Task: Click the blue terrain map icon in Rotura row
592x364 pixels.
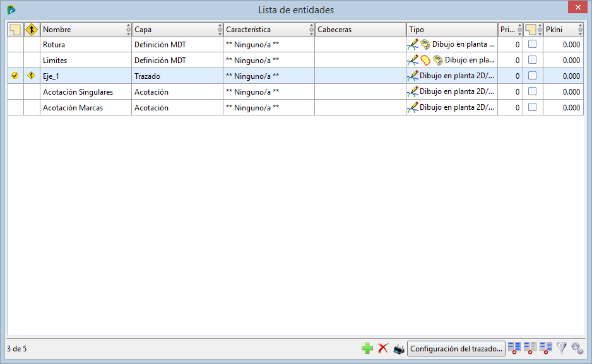Action: click(425, 45)
